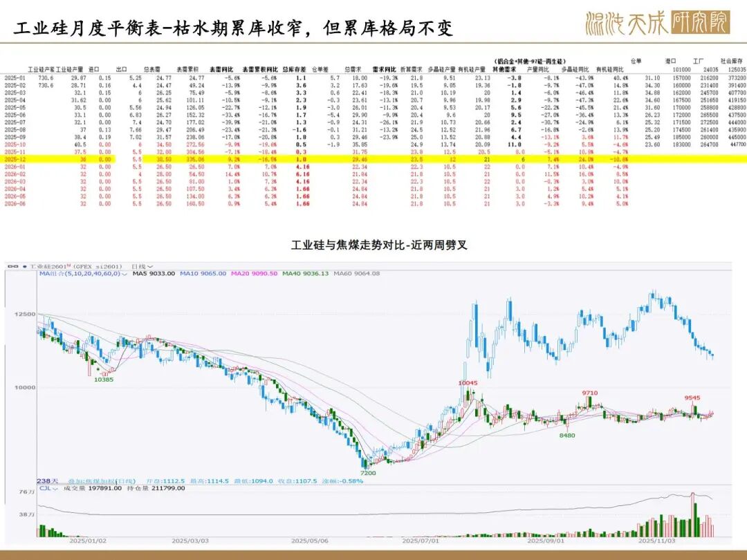The width and height of the screenshot is (747, 560).
Task: Click the 表需同比 column header
Action: point(221,70)
